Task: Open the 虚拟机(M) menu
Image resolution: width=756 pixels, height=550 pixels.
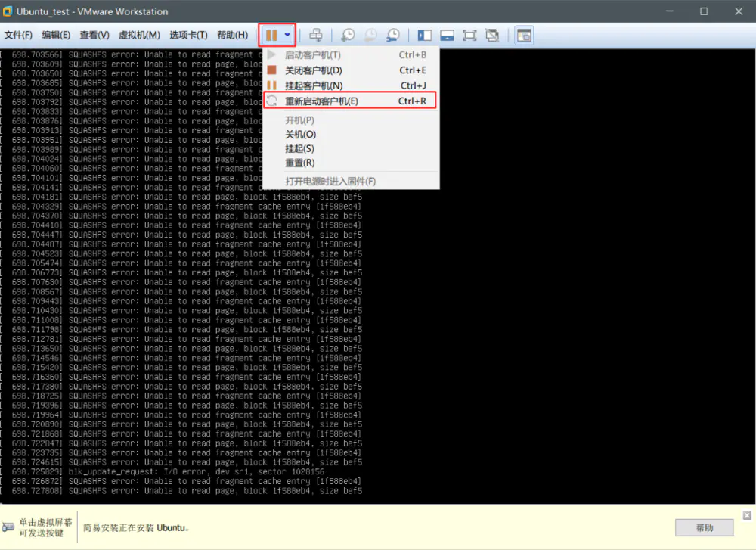Action: click(139, 36)
